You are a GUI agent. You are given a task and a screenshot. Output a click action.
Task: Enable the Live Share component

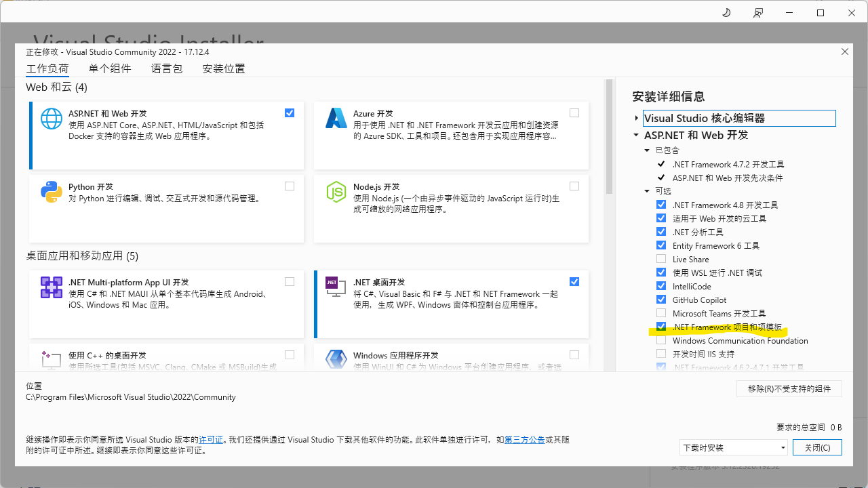[x=661, y=259]
